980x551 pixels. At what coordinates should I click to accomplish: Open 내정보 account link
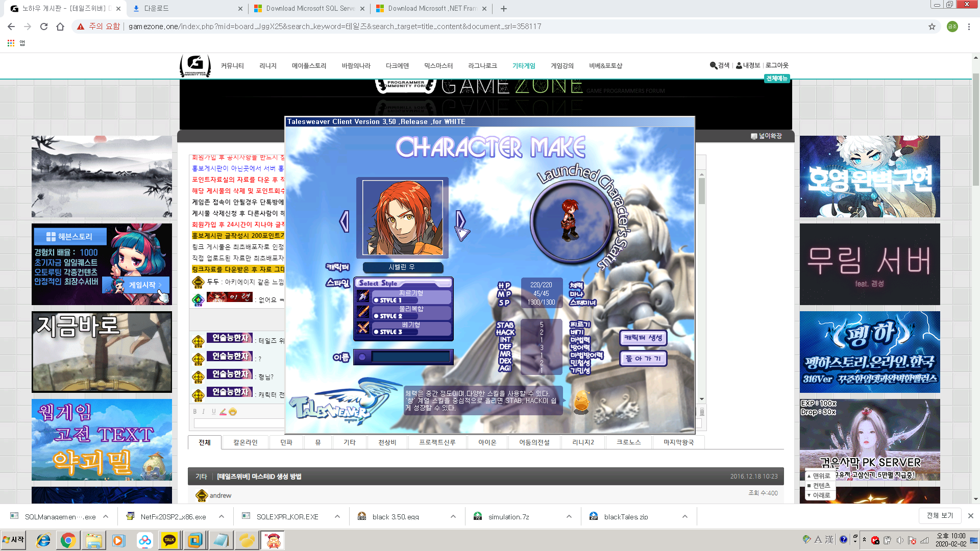tap(748, 65)
